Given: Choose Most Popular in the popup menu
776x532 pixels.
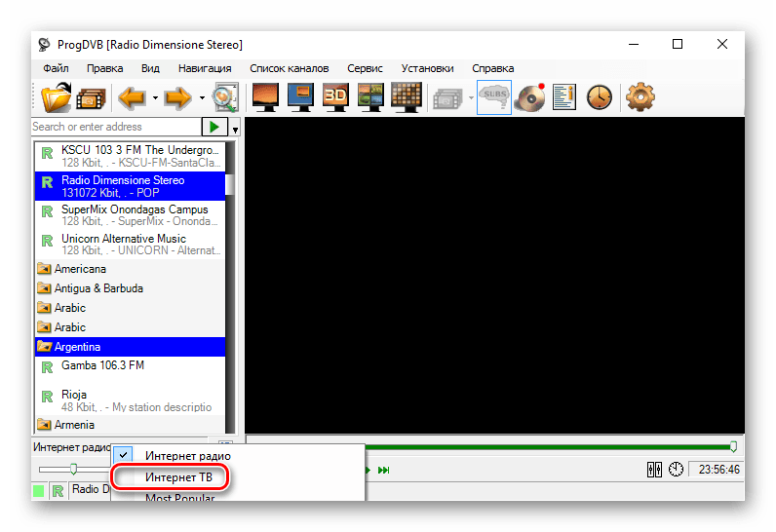Looking at the screenshot, I should point(238,495).
